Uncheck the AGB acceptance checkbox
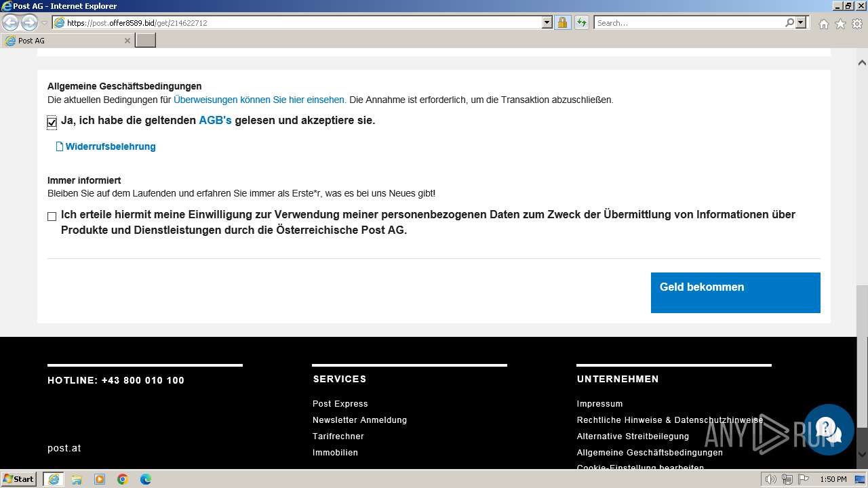This screenshot has height=488, width=868. (52, 122)
